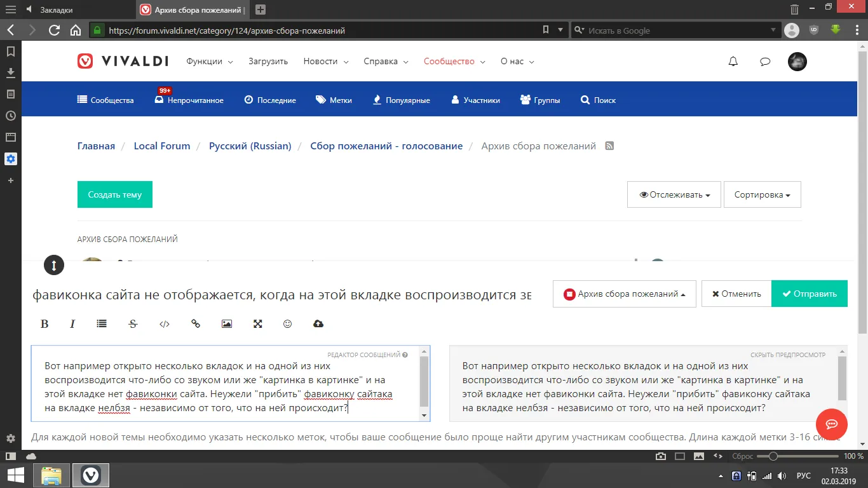This screenshot has height=488, width=868.
Task: Open the uBlock Origin extension icon
Action: click(x=814, y=30)
